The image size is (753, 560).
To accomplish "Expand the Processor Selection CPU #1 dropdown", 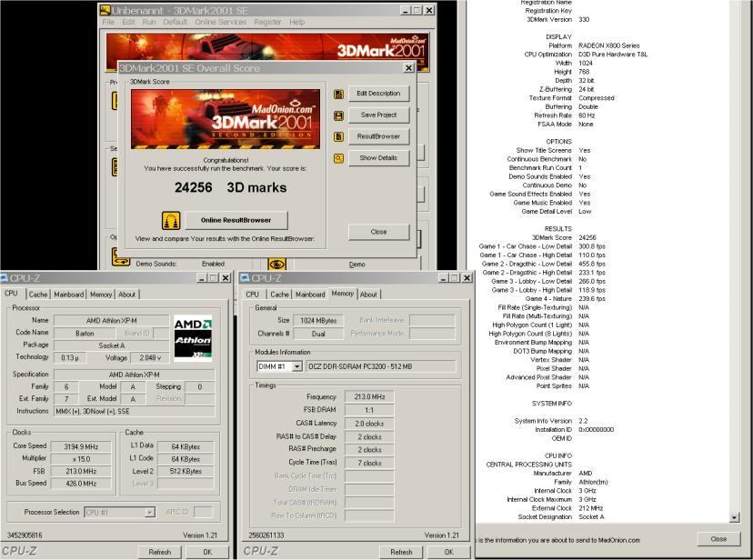I will click(x=150, y=513).
